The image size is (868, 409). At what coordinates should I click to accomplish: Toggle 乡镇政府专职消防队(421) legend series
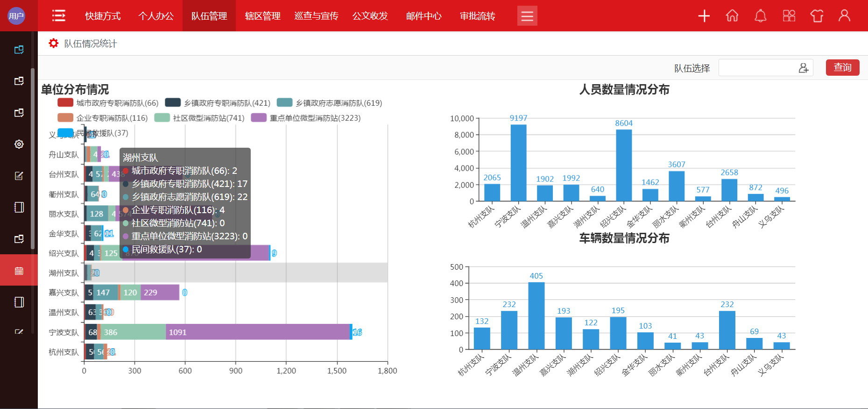pyautogui.click(x=218, y=103)
